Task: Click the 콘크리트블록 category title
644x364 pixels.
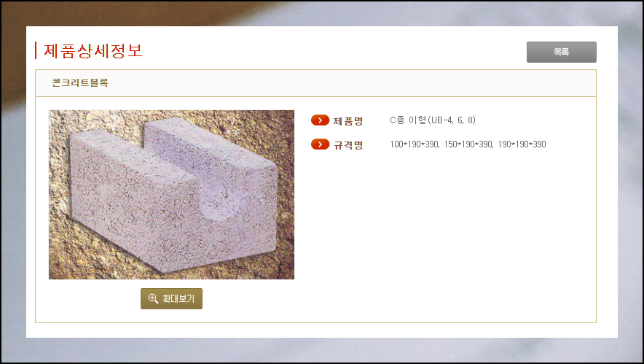Action: coord(80,82)
